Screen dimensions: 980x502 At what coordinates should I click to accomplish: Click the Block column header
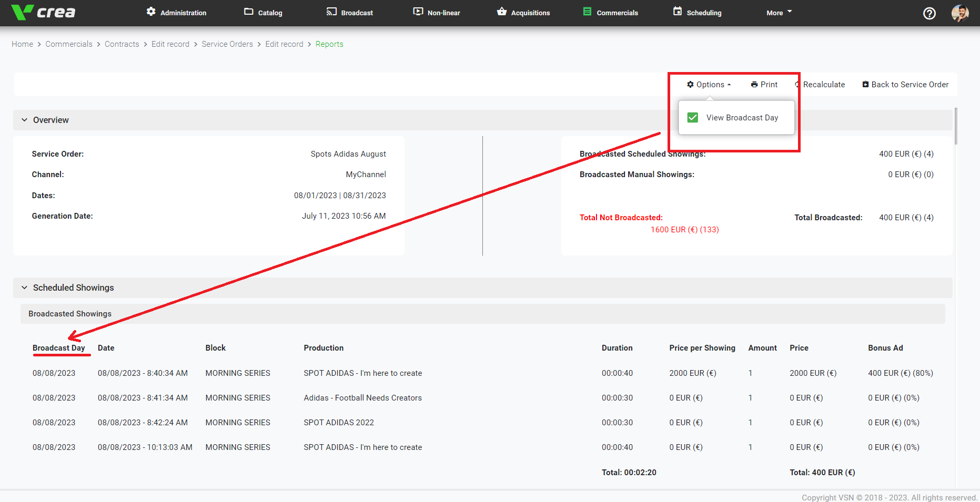coord(216,348)
